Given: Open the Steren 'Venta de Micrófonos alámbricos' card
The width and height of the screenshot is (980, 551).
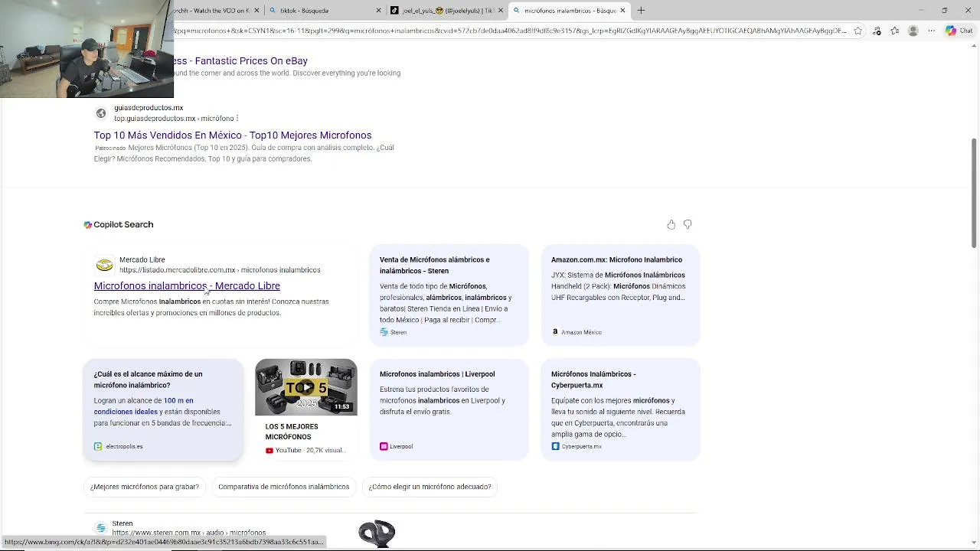Looking at the screenshot, I should 449,295.
